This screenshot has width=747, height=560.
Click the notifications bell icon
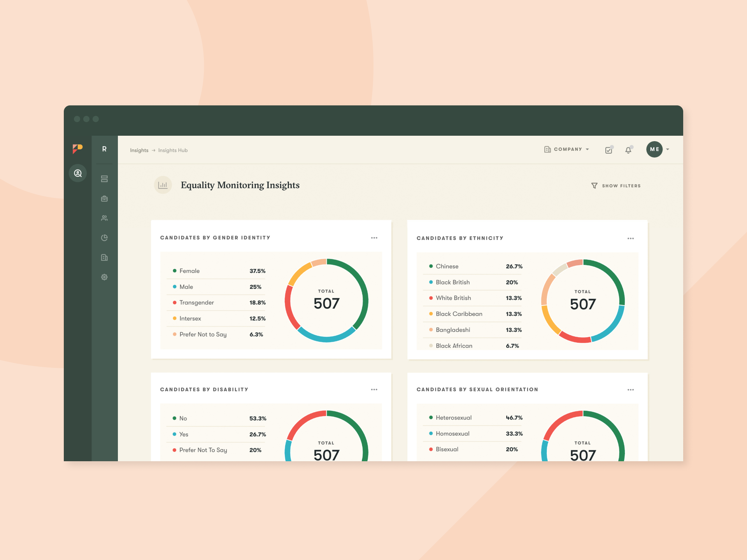click(x=628, y=150)
